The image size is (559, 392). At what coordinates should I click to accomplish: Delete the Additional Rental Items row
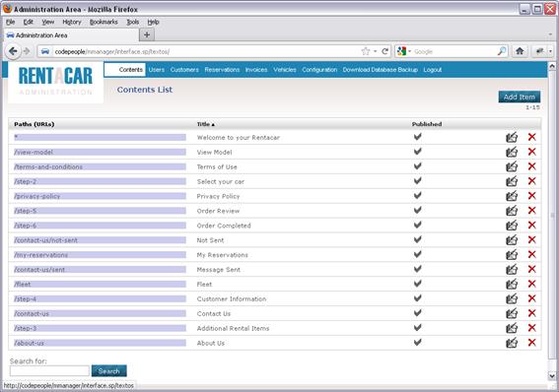[532, 328]
